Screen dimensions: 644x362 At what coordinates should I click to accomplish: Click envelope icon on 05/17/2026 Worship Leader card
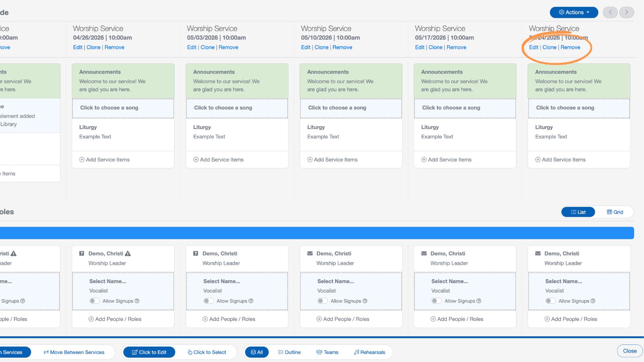(424, 254)
